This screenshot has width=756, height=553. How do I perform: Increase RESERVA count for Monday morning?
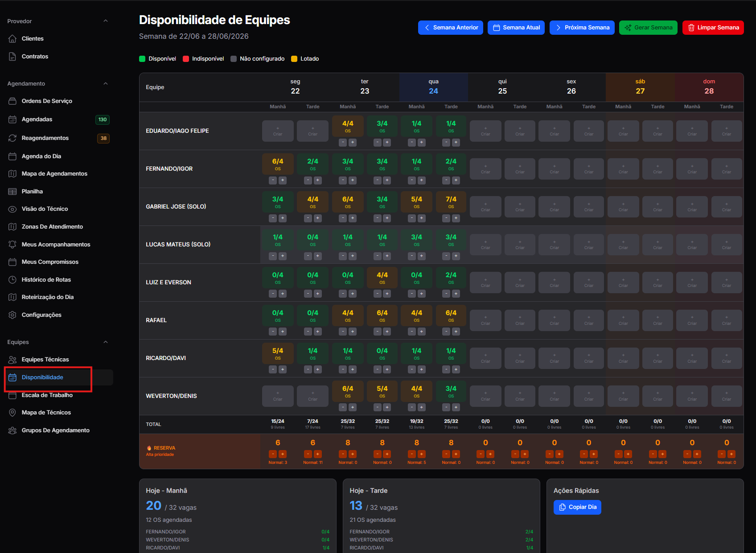pyautogui.click(x=283, y=454)
